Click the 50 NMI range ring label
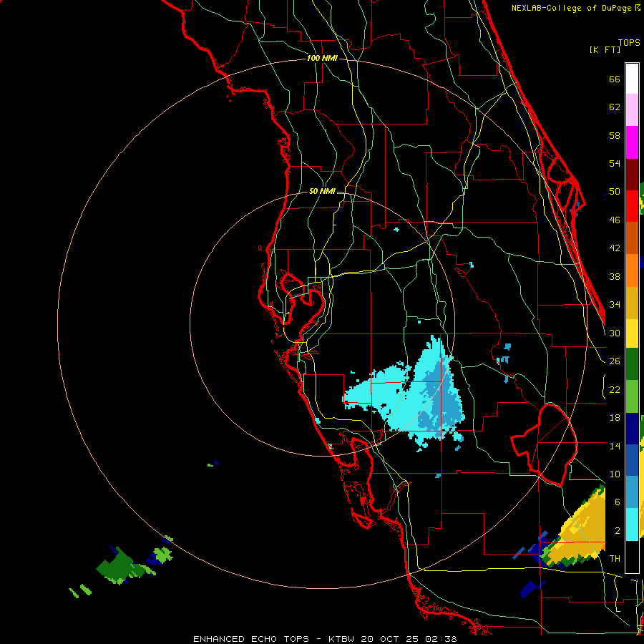The image size is (644, 644). coord(322,191)
